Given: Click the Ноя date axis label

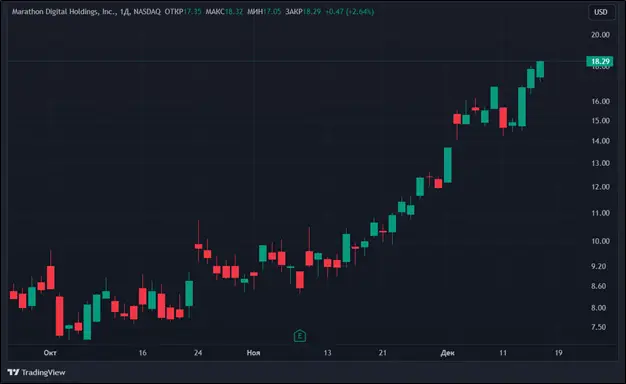Looking at the screenshot, I should pyautogui.click(x=254, y=353).
